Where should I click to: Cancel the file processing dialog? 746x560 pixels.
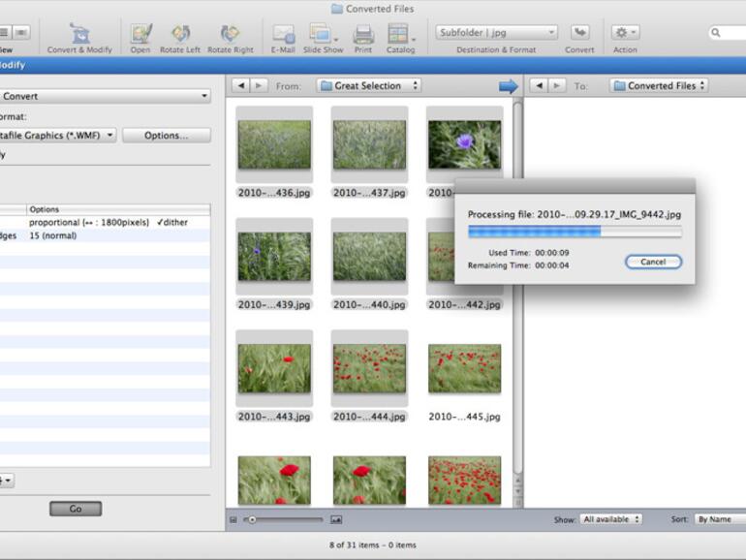click(x=653, y=262)
